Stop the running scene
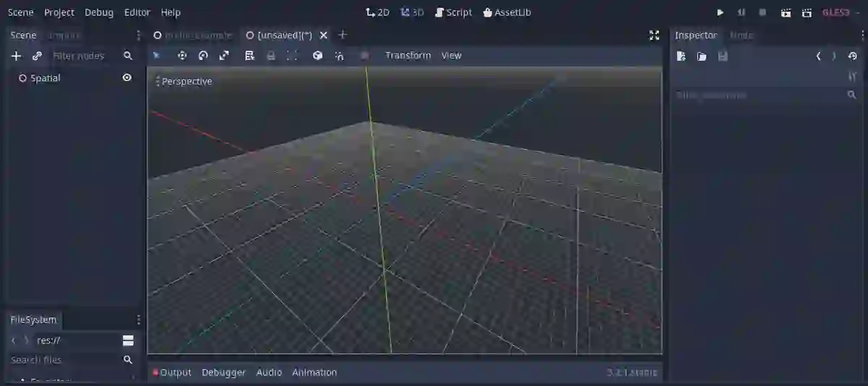Image resolution: width=868 pixels, height=386 pixels. (x=762, y=12)
